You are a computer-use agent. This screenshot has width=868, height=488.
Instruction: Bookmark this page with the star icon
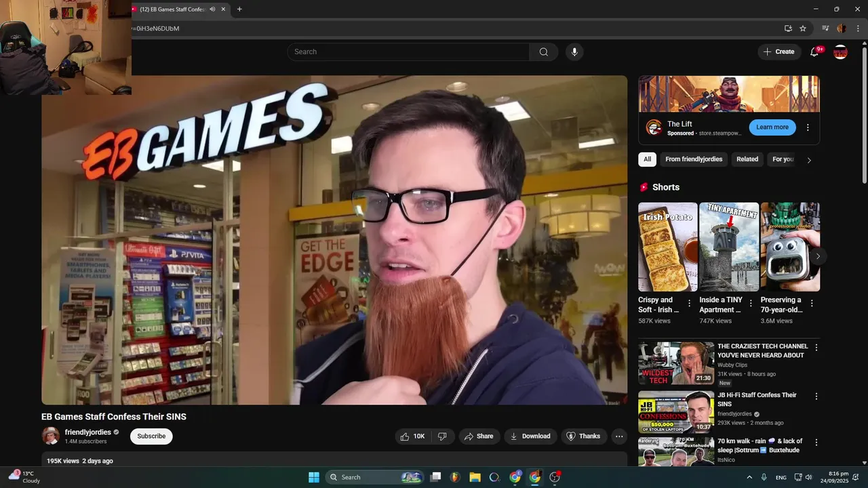803,28
